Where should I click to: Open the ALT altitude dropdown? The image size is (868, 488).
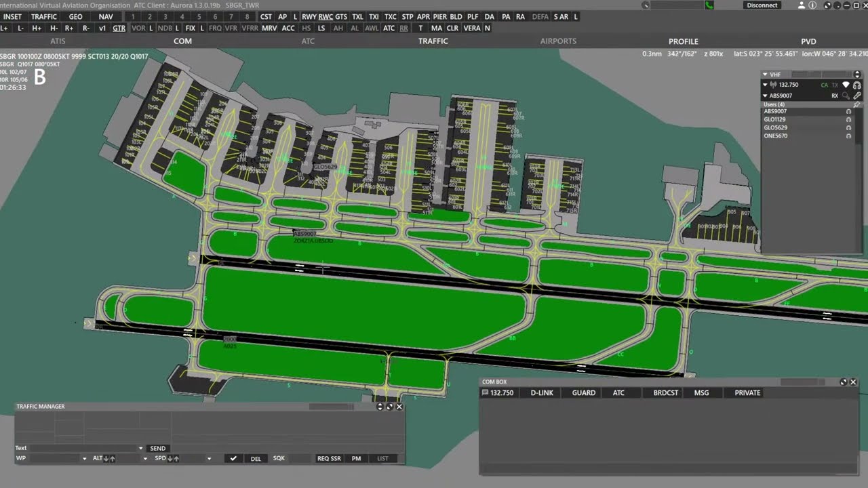(145, 459)
